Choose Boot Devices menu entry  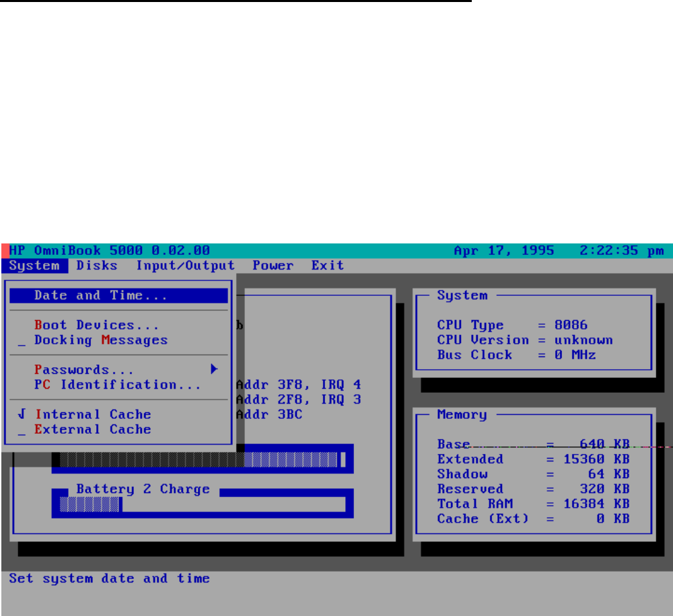(x=118, y=325)
